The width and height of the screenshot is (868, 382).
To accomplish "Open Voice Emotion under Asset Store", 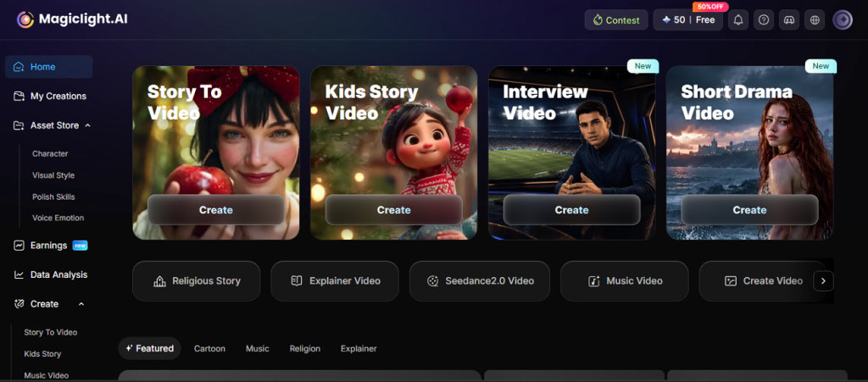I will coord(58,218).
